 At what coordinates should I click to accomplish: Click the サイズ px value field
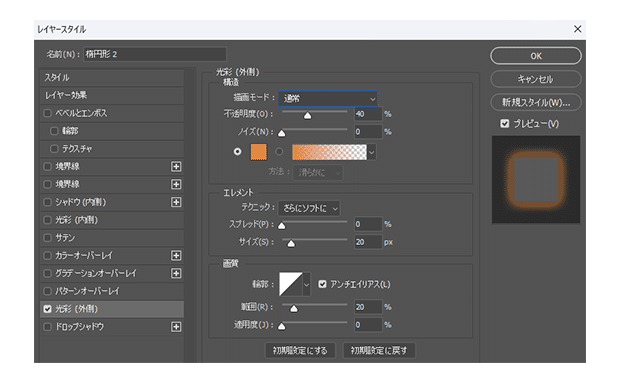(368, 242)
